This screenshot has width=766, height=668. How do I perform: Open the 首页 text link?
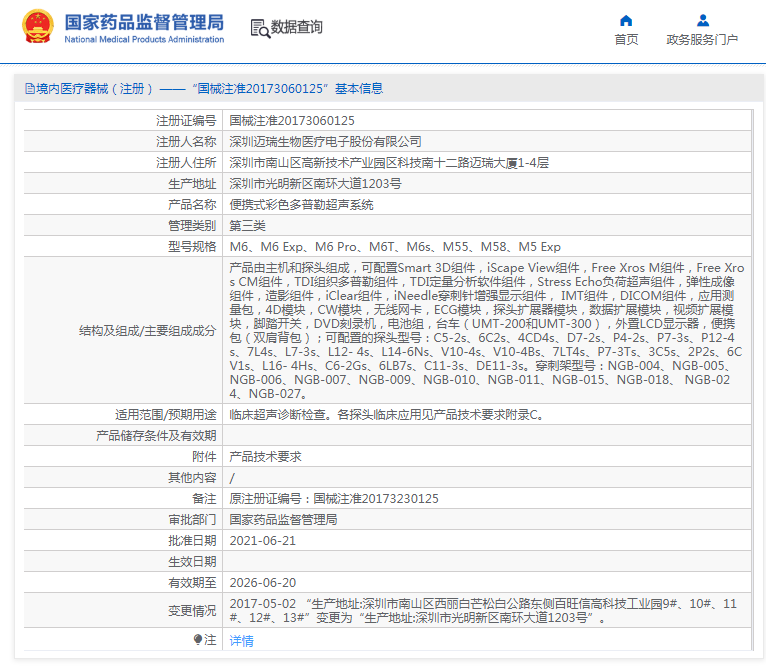[626, 40]
